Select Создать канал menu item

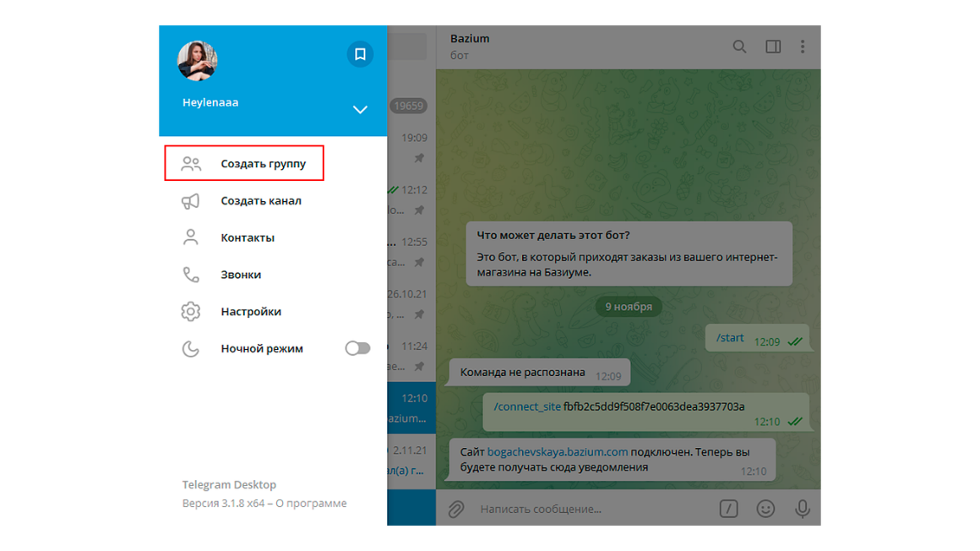click(x=273, y=201)
